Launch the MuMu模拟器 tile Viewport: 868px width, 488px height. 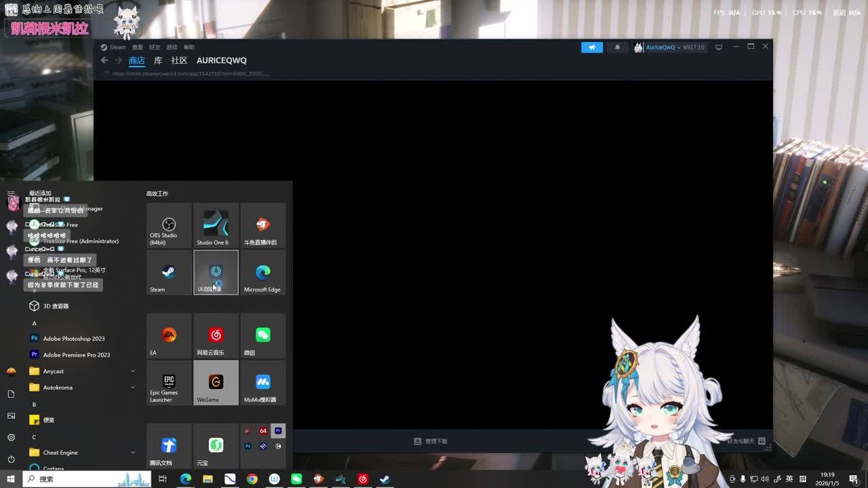click(x=262, y=382)
